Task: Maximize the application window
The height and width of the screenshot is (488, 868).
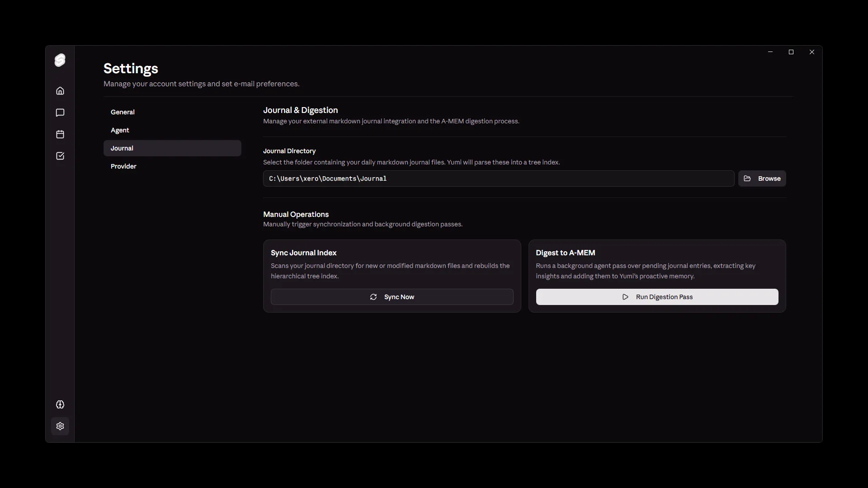Action: 791,52
